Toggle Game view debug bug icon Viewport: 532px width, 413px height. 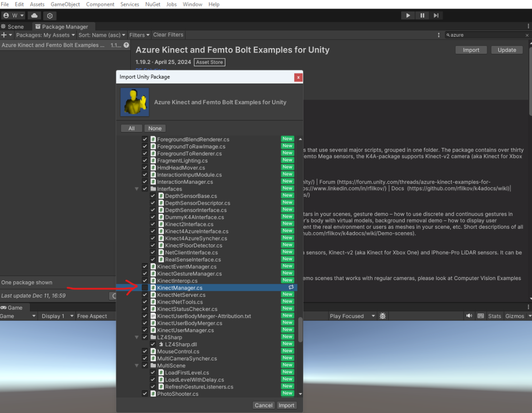click(383, 316)
